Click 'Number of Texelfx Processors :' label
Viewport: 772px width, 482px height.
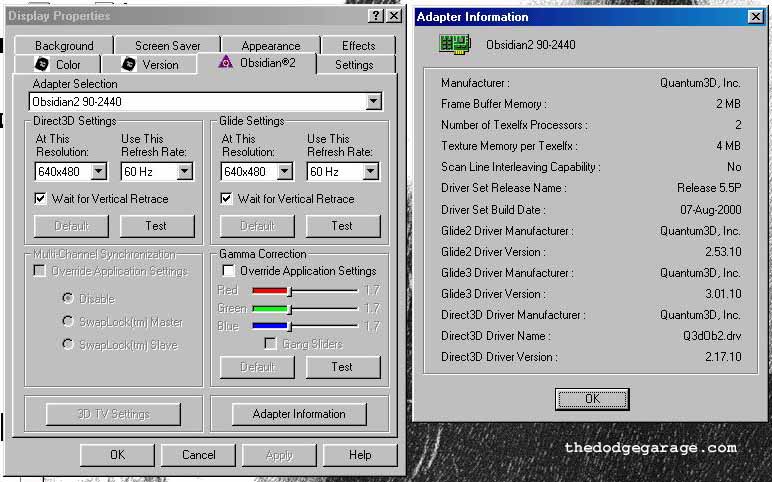click(515, 125)
